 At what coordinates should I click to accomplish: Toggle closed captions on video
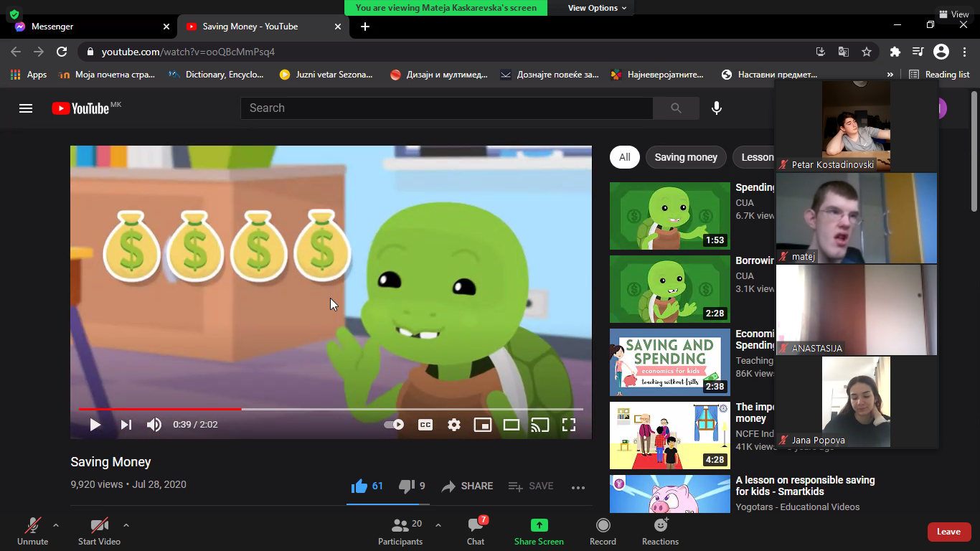[x=425, y=425]
